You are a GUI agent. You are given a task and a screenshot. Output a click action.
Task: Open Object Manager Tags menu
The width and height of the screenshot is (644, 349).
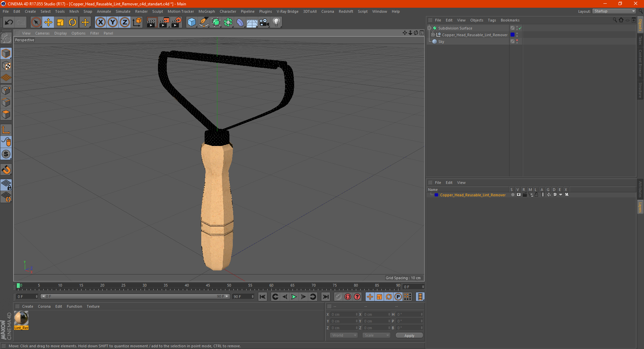point(492,20)
